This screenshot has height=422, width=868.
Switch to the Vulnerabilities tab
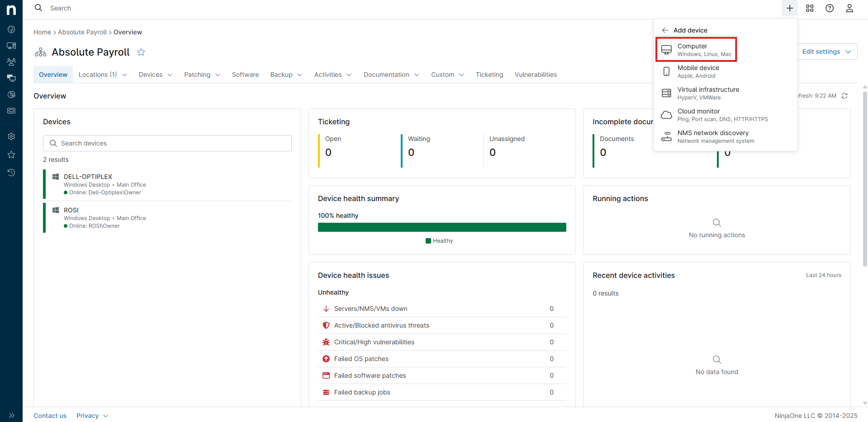click(x=536, y=75)
